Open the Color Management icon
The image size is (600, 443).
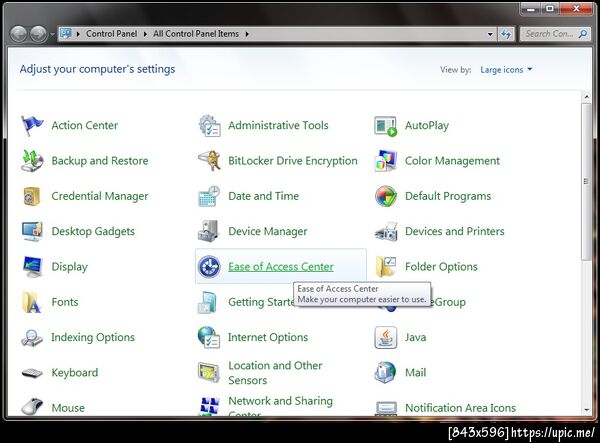(x=385, y=161)
